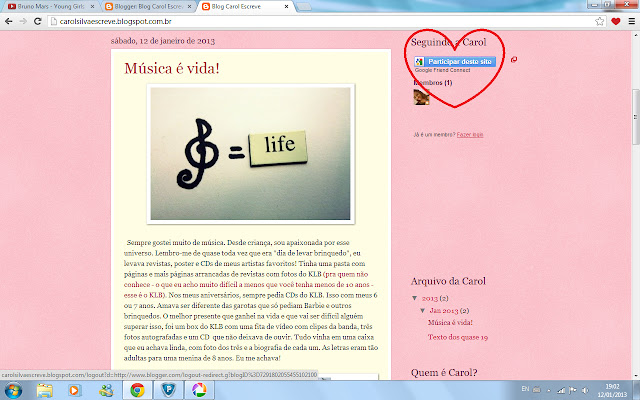Image resolution: width=640 pixels, height=400 pixels.
Task: Click the Participar deste site button
Action: pyautogui.click(x=455, y=62)
